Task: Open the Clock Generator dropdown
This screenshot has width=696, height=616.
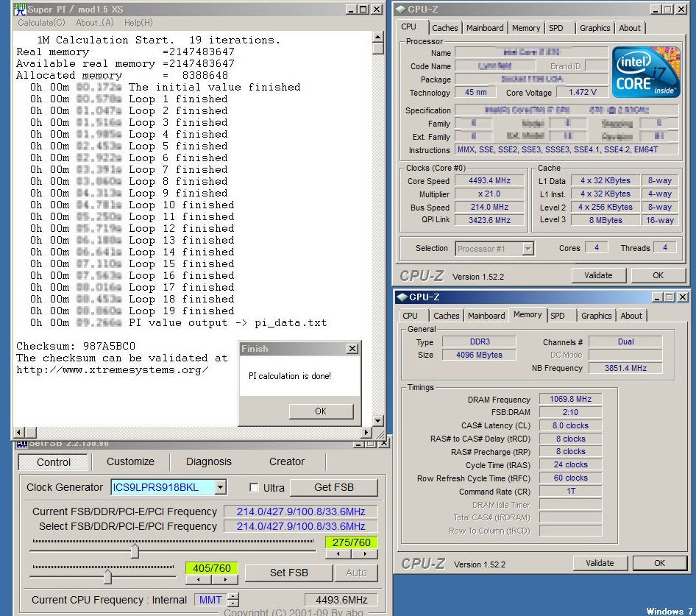Action: 220,487
